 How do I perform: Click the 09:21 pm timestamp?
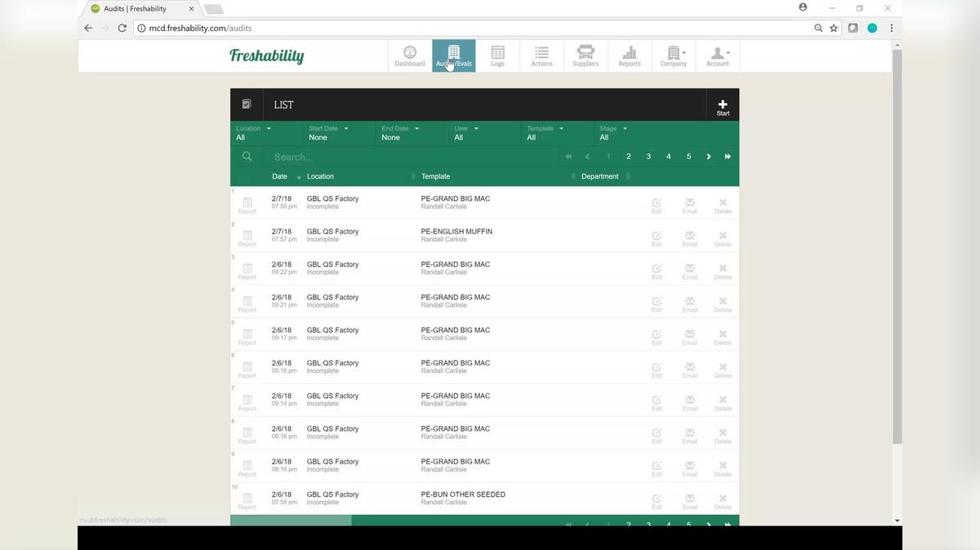tap(284, 305)
